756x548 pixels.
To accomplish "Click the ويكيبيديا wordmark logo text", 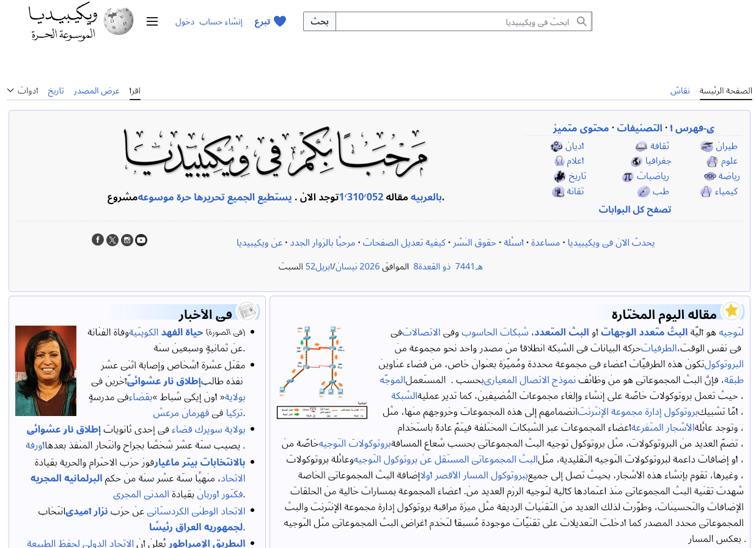I will point(63,15).
